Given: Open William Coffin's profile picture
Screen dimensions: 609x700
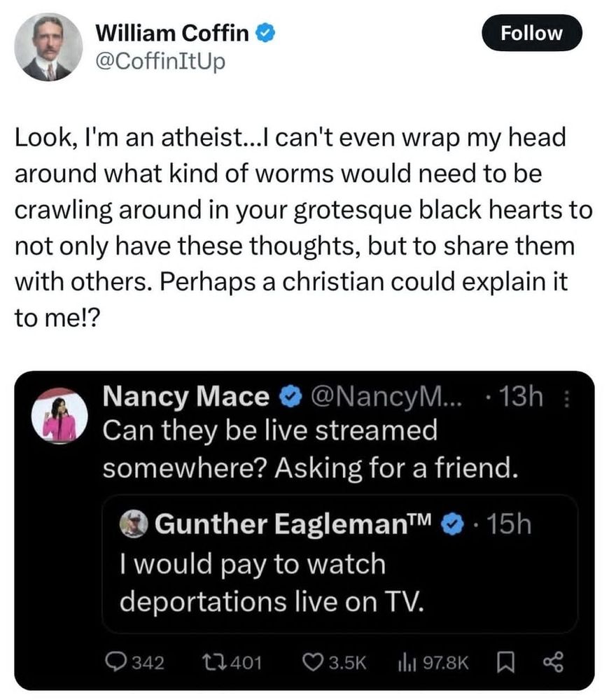Looking at the screenshot, I should click(x=48, y=47).
